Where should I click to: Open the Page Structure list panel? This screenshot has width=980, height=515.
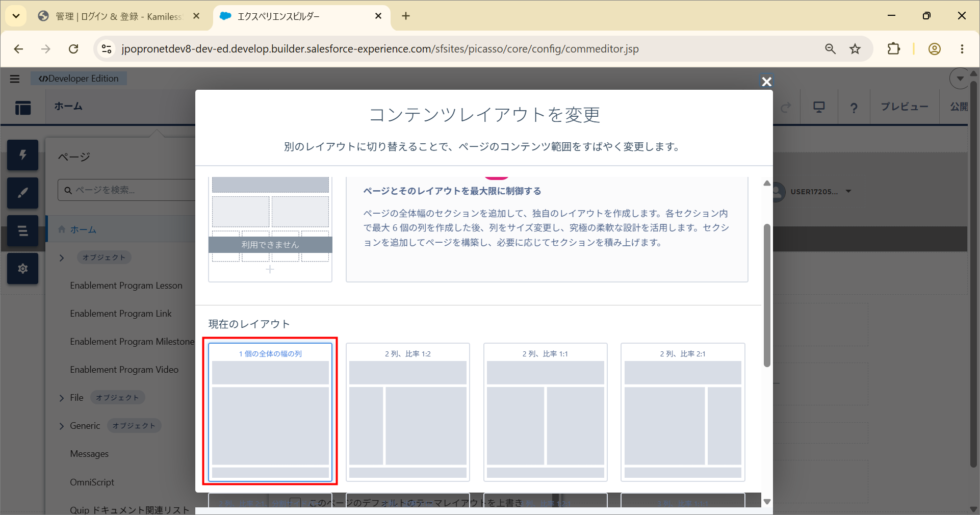[22, 230]
